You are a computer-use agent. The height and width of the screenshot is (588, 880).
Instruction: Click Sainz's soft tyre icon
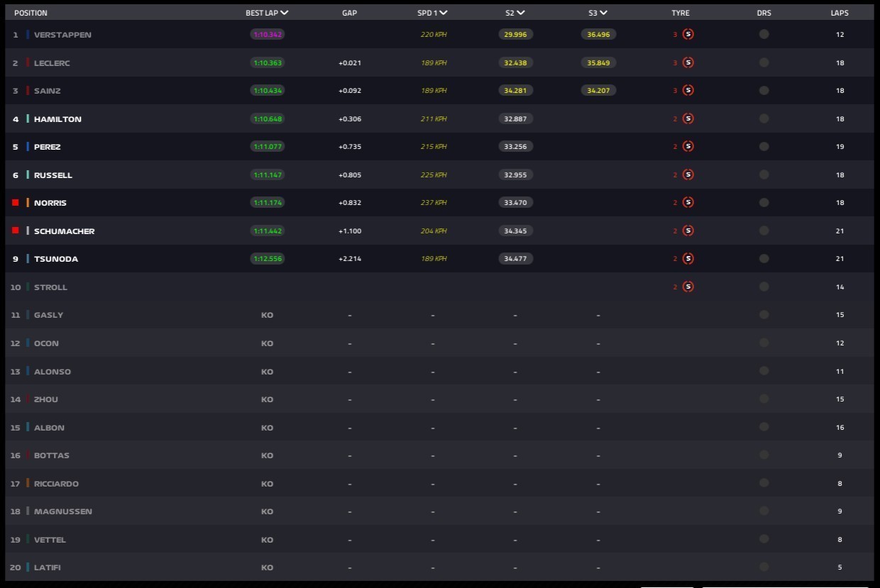(688, 90)
